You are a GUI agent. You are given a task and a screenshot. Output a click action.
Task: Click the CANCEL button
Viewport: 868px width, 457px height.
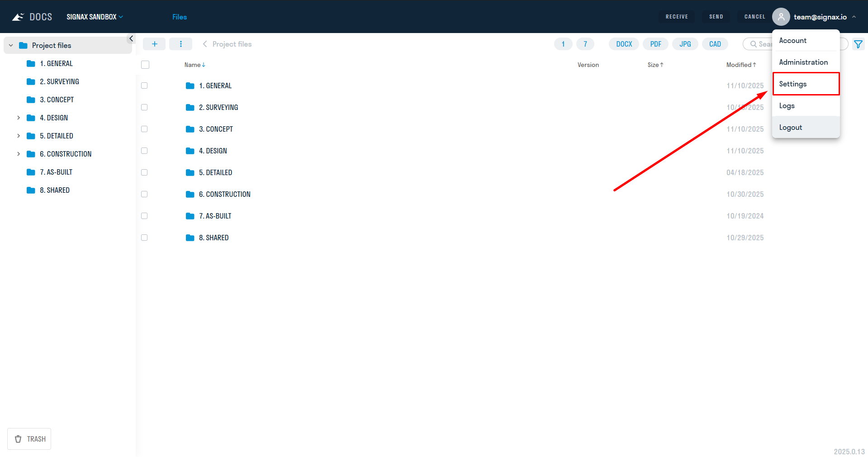click(x=754, y=17)
